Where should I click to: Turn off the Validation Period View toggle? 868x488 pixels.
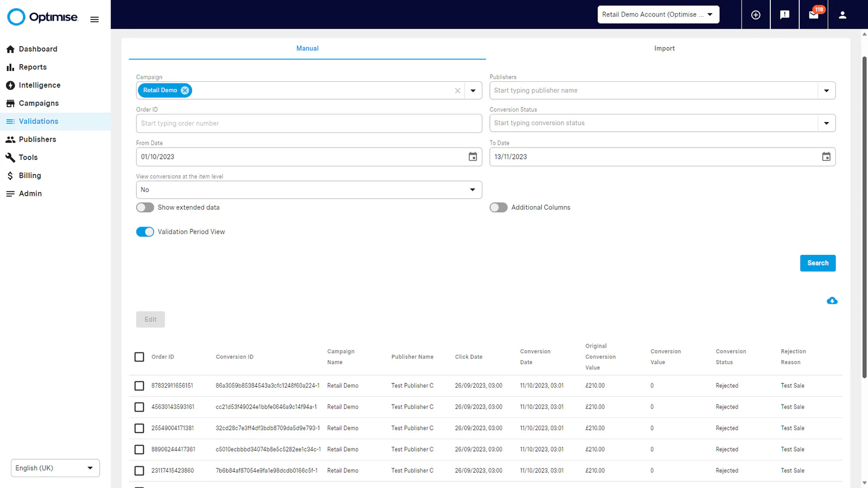[x=145, y=232]
